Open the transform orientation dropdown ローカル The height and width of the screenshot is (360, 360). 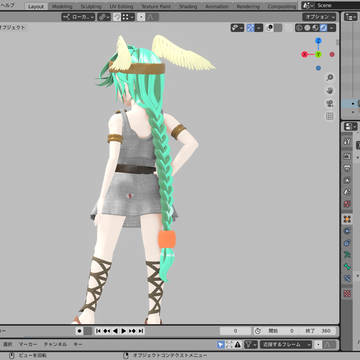pyautogui.click(x=78, y=17)
